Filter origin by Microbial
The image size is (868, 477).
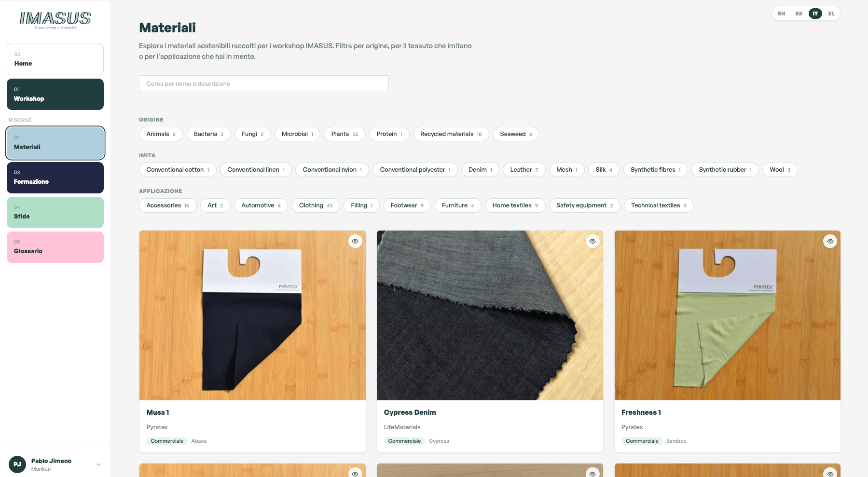(x=297, y=134)
